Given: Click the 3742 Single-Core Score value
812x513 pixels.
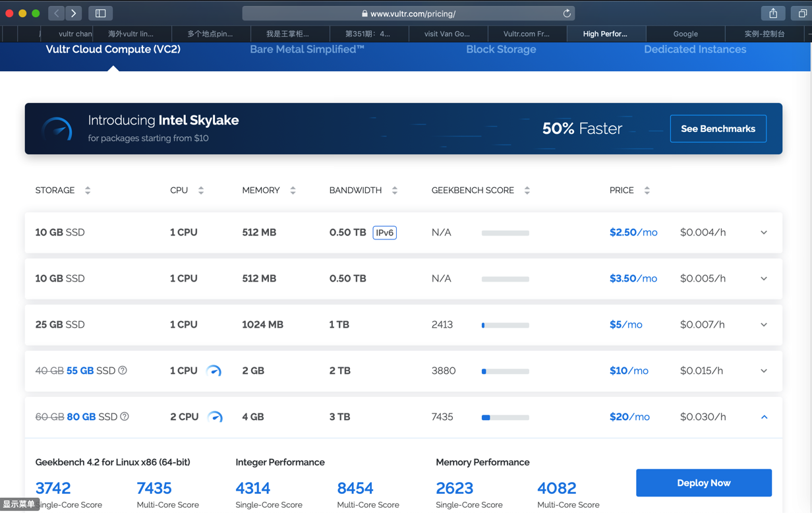Looking at the screenshot, I should click(53, 488).
